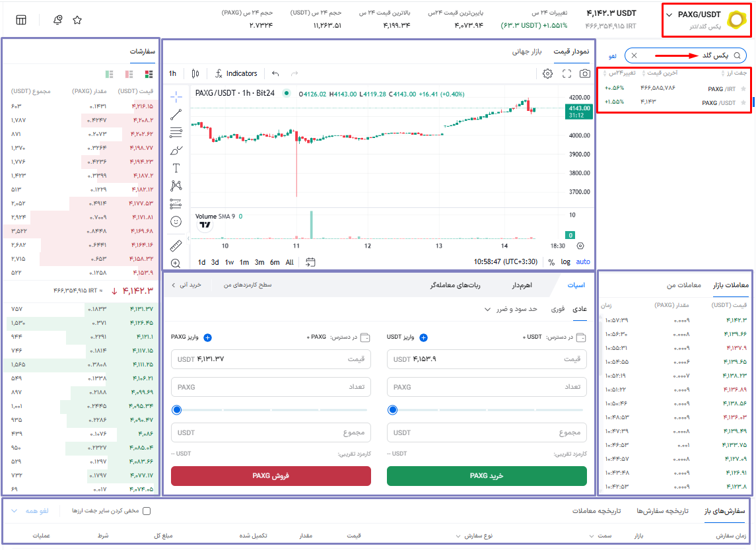The image size is (756, 550).
Task: Open the trade history tab
Action: pyautogui.click(x=596, y=510)
